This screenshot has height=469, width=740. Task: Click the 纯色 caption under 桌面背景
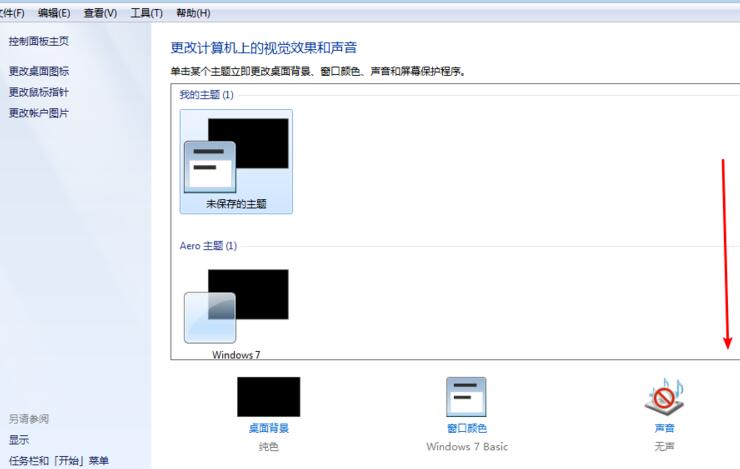click(x=269, y=446)
